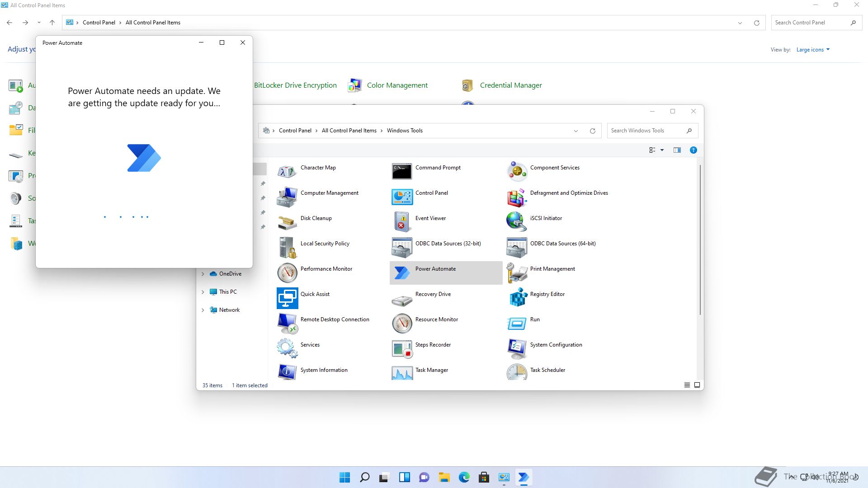Select OneDrive in navigation pane
Screen dimensions: 868x488
click(230, 274)
